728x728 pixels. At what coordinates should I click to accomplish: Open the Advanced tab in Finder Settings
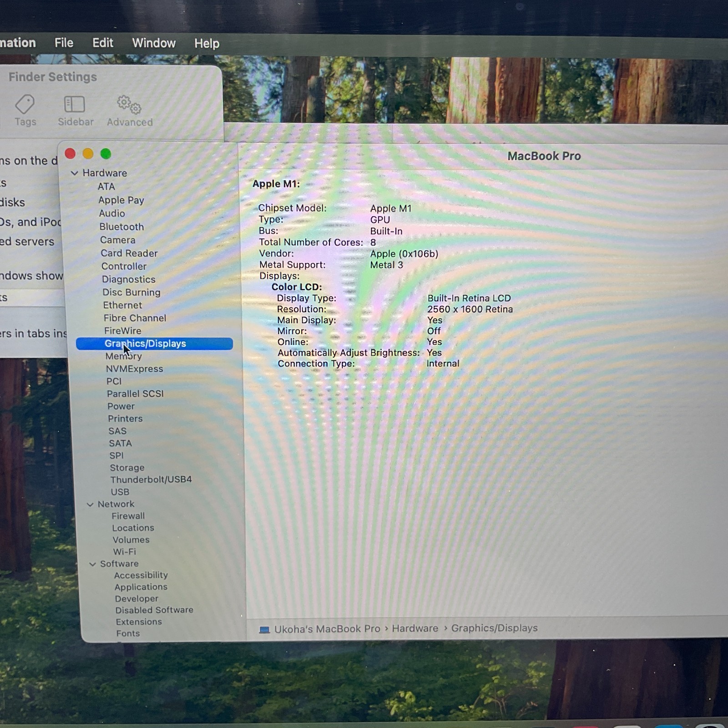(130, 111)
